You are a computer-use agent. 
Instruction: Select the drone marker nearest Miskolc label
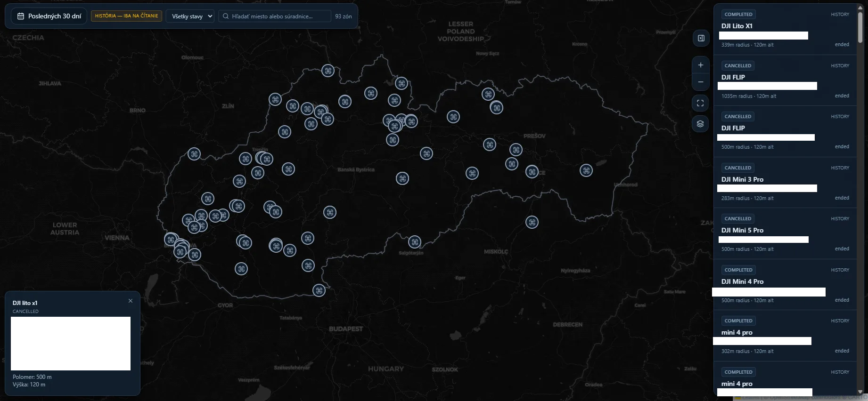532,222
